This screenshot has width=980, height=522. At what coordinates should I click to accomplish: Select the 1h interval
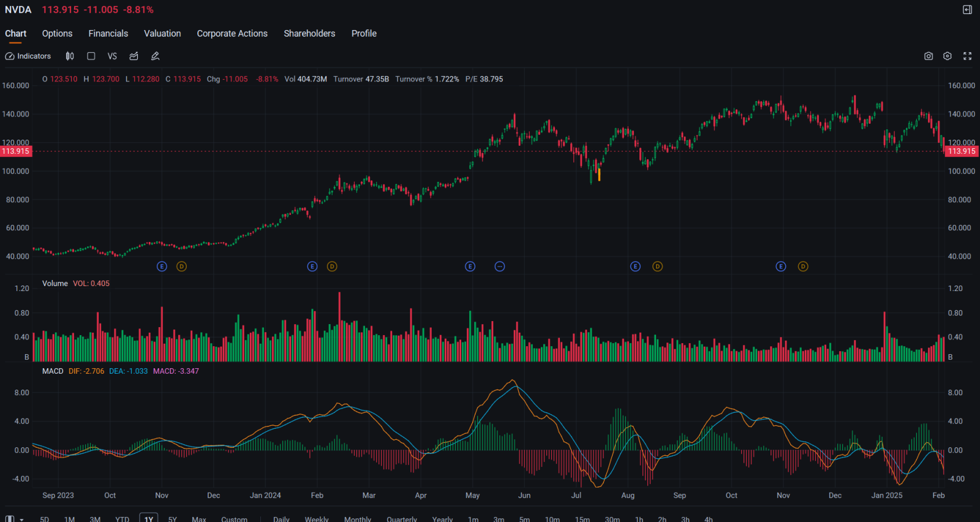639,519
